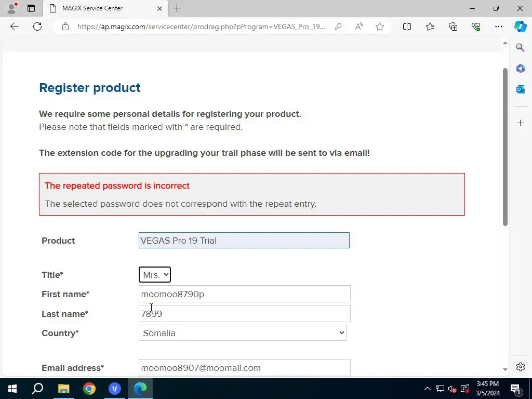Open the tab actions menu icon
Viewport: 532px width, 399px height.
[31, 8]
